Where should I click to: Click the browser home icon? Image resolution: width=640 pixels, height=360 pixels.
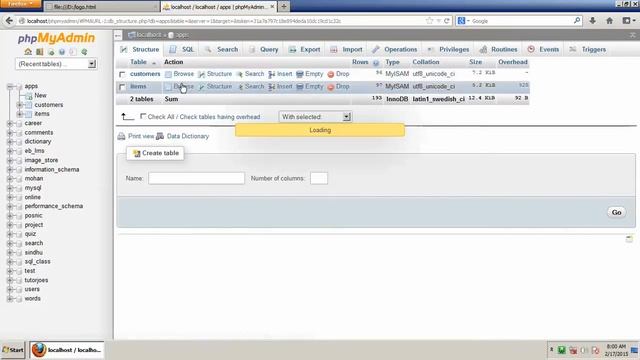tap(609, 21)
